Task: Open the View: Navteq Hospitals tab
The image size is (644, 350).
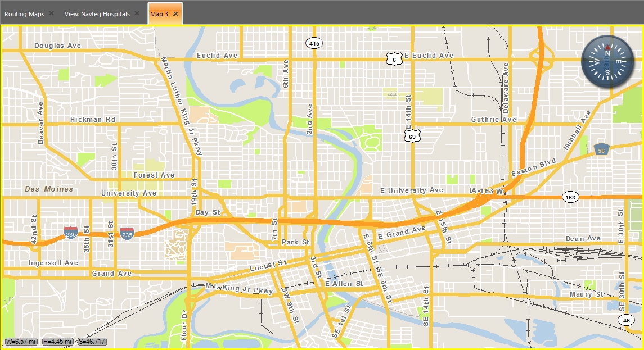Action: pyautogui.click(x=97, y=14)
